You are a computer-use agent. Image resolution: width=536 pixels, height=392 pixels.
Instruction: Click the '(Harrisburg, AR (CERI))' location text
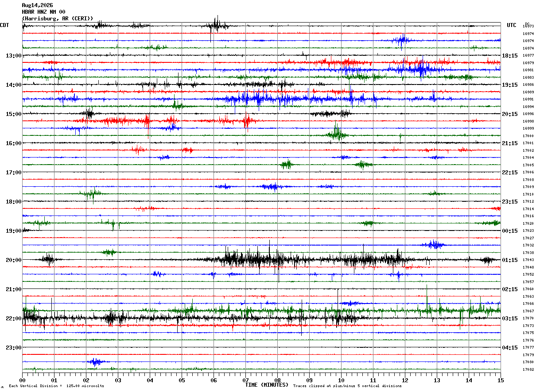[x=58, y=19]
